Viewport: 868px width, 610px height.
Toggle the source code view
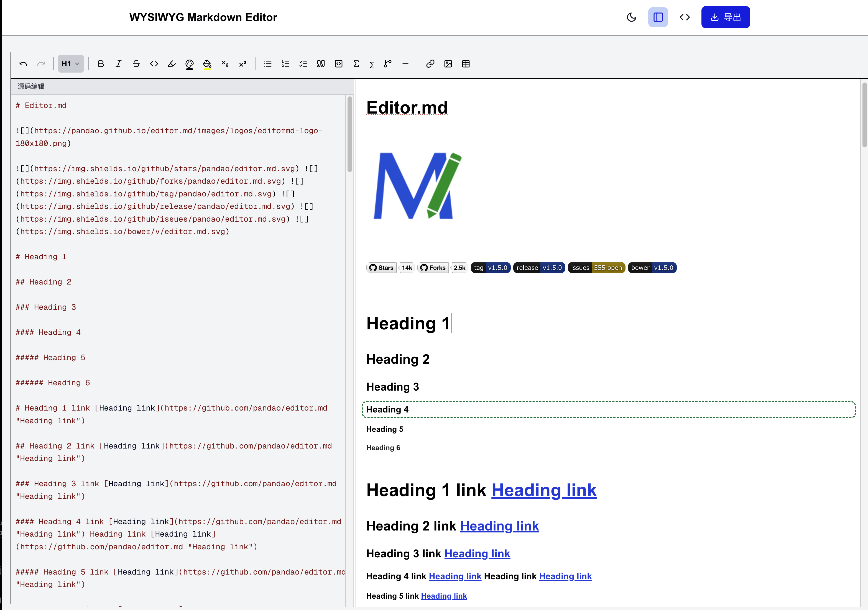tap(685, 17)
